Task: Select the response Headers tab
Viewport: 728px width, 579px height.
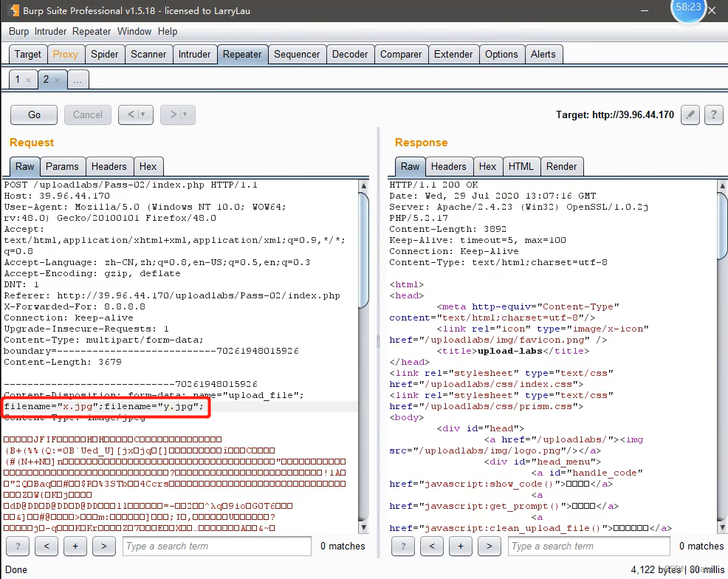Action: coord(448,166)
